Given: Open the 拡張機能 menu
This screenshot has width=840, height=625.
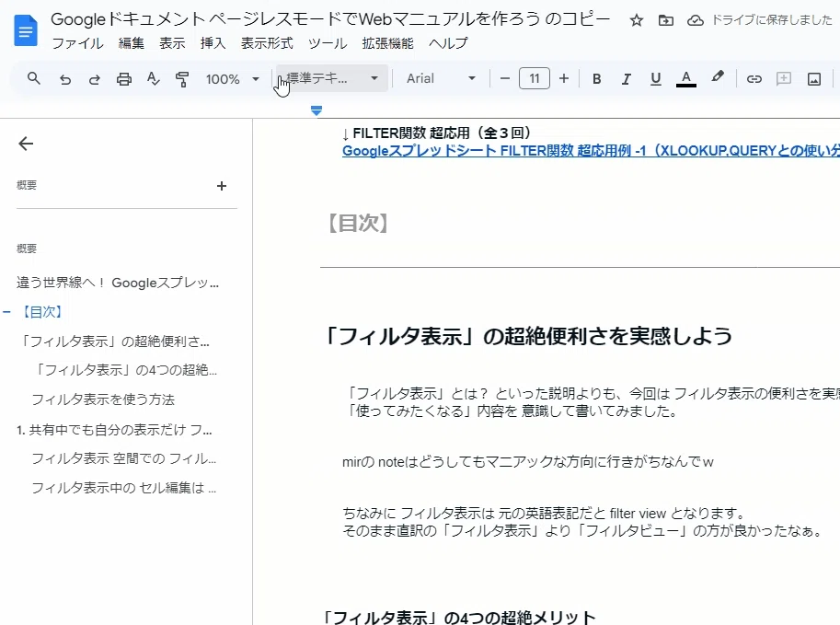Looking at the screenshot, I should pyautogui.click(x=388, y=43).
